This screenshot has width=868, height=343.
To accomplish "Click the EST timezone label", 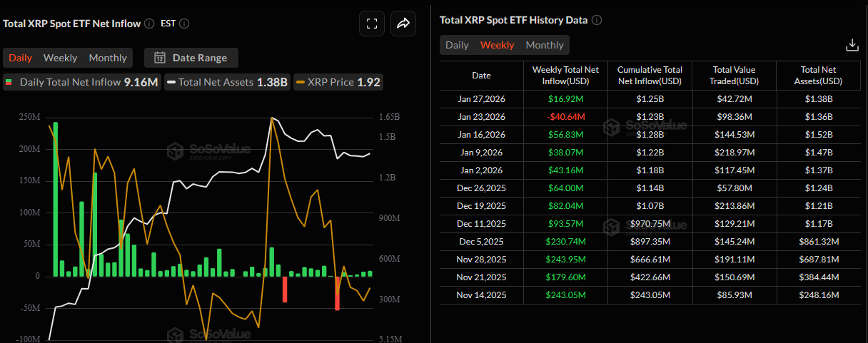I will click(x=168, y=24).
